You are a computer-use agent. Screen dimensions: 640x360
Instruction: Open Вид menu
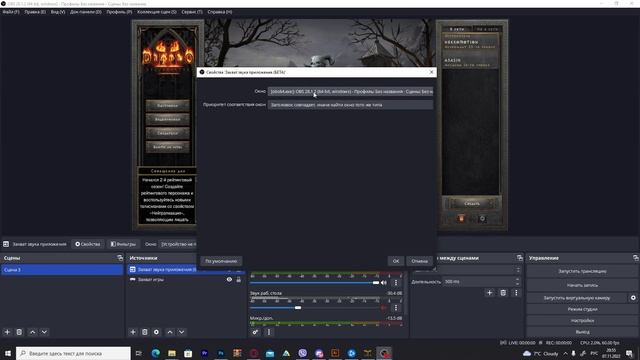(58, 12)
